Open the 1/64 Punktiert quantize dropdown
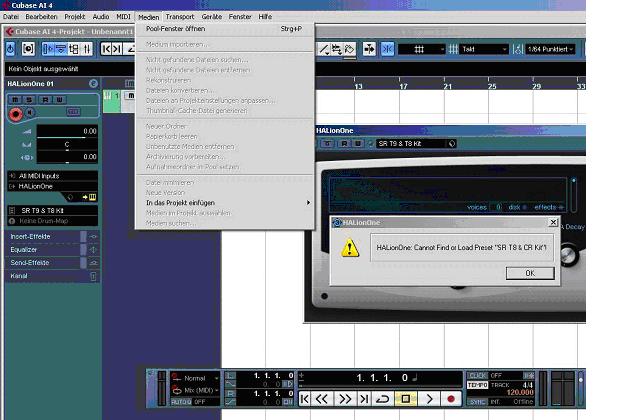Viewport: 640px width, 420px height. click(x=550, y=49)
